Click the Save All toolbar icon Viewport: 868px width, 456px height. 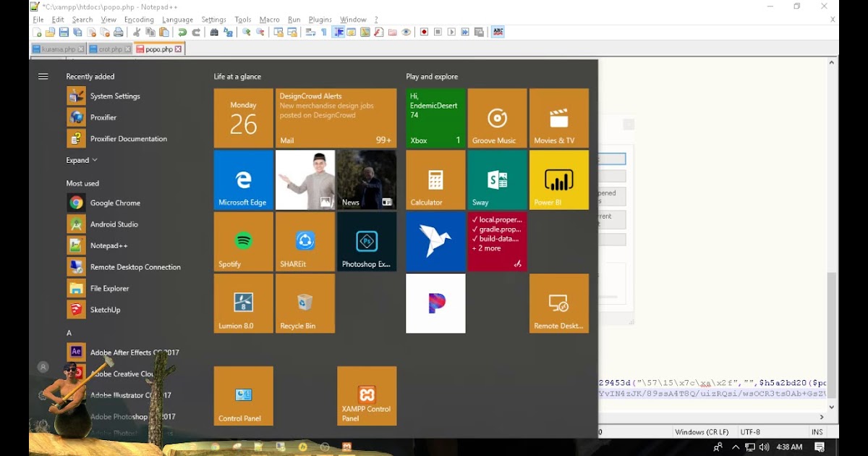tap(77, 32)
